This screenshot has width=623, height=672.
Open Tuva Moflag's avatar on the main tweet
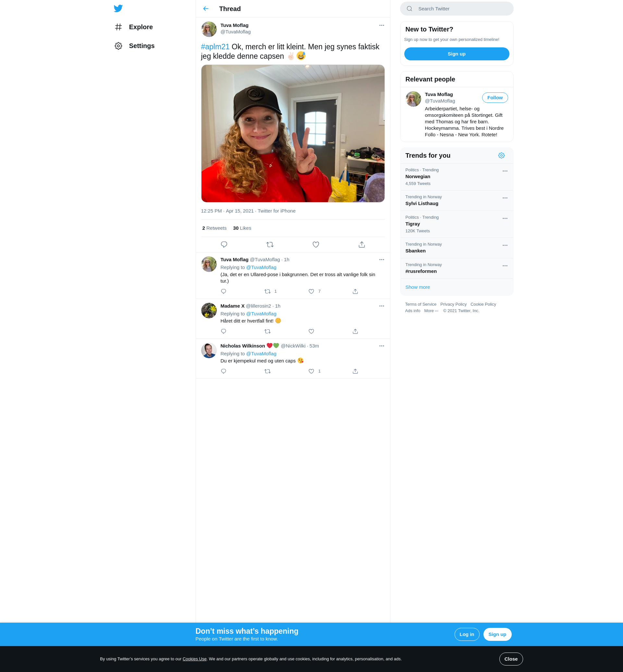click(x=209, y=29)
